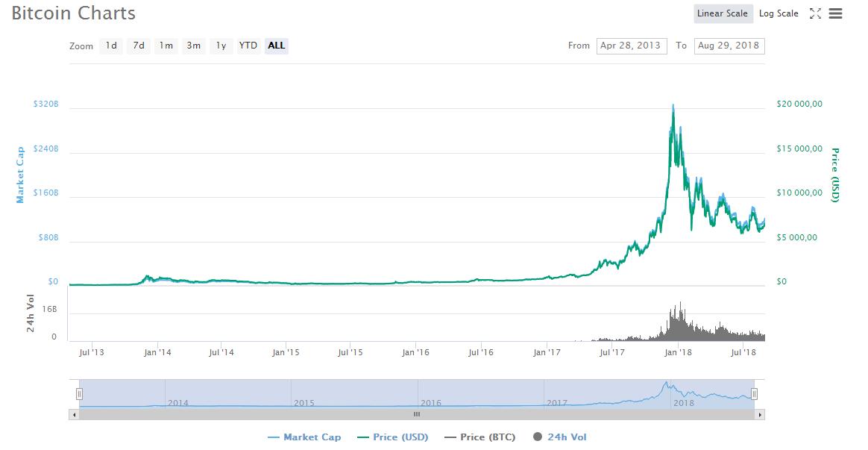Click the navigator scrollbar center grip
868x450 pixels.
pyautogui.click(x=417, y=414)
